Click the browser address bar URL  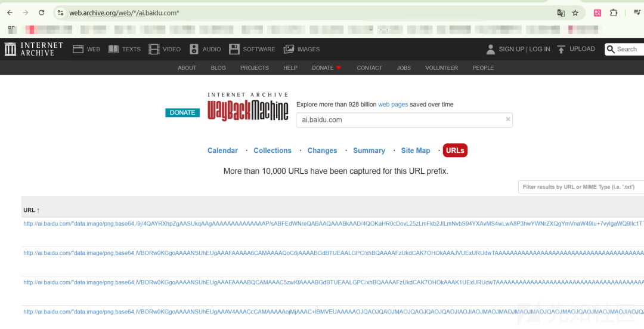pyautogui.click(x=124, y=13)
